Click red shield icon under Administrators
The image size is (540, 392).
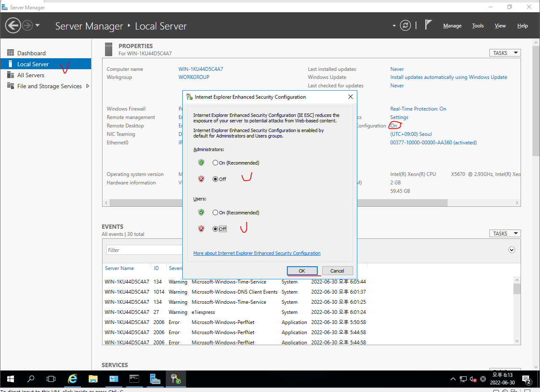pyautogui.click(x=201, y=179)
